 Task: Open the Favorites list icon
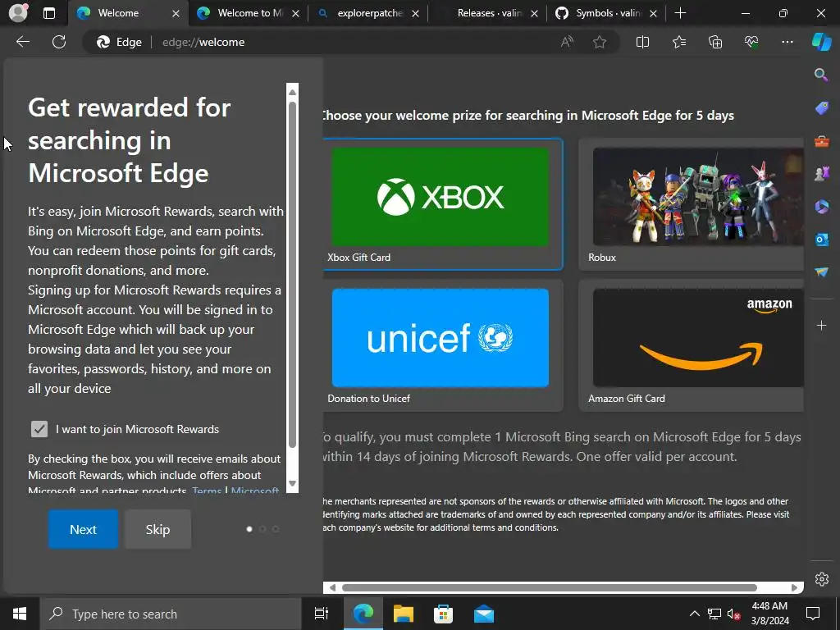click(678, 42)
